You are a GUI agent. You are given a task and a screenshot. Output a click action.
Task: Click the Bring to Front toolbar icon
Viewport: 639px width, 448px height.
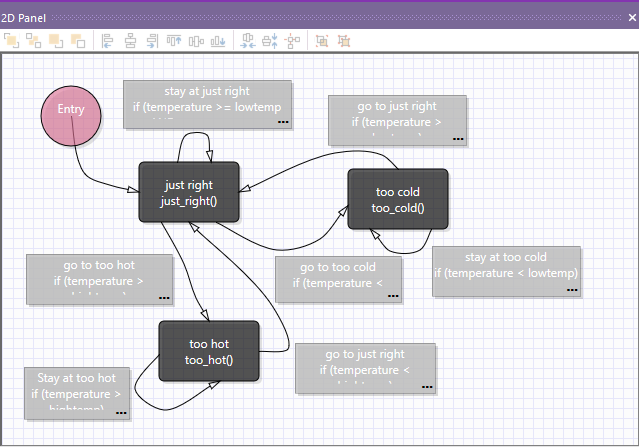tap(12, 41)
